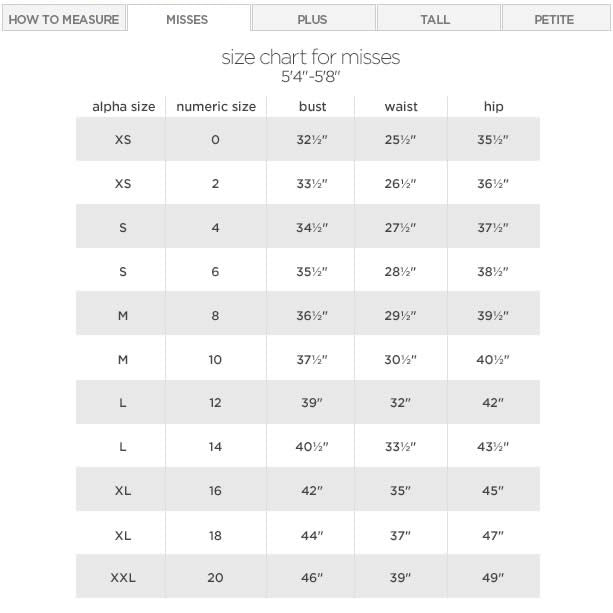Click the bust column header

(312, 106)
